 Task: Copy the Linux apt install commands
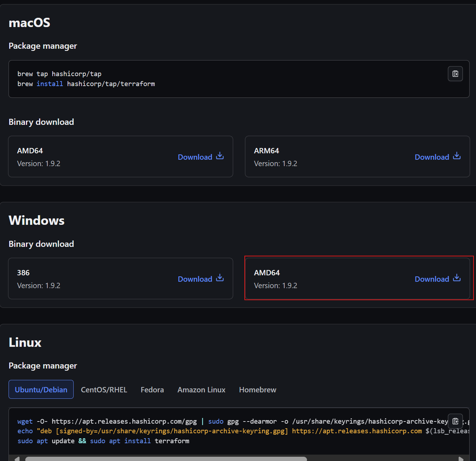tap(455, 421)
